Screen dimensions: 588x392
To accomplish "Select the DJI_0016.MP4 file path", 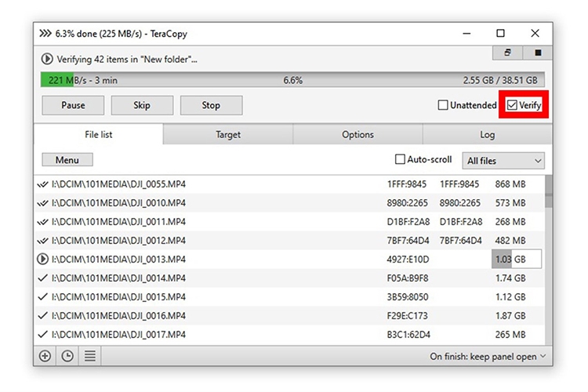I will (118, 315).
